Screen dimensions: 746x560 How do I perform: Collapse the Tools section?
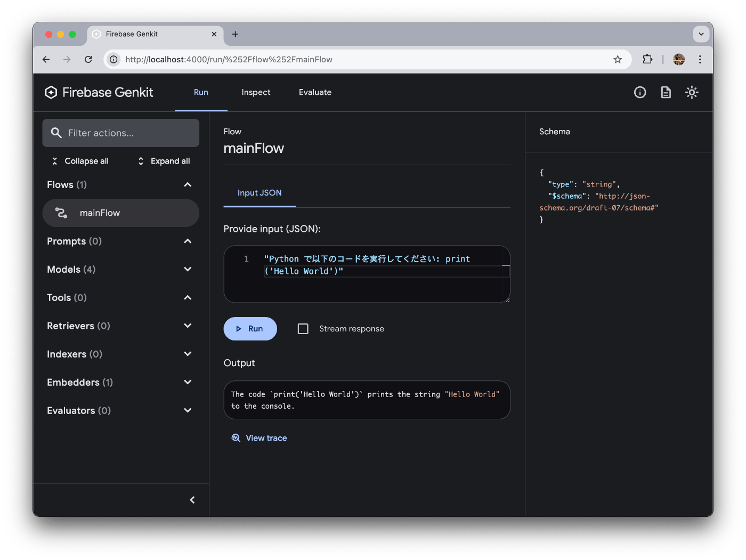(188, 298)
